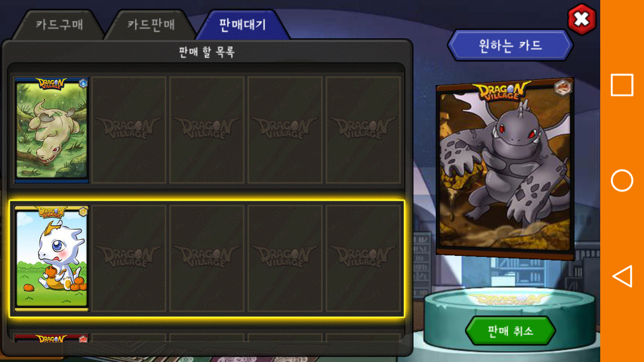This screenshot has height=362, width=644.
Task: Select the white baby dragon card with oranges
Action: [x=52, y=258]
